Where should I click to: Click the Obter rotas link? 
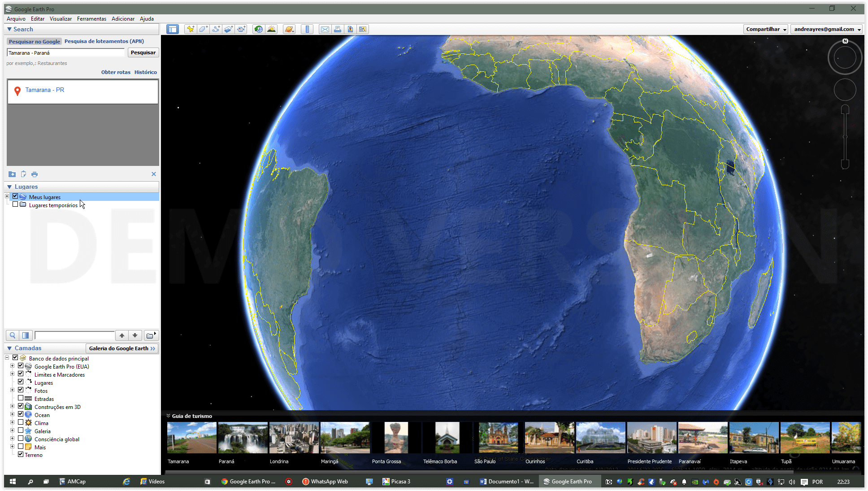pos(116,72)
